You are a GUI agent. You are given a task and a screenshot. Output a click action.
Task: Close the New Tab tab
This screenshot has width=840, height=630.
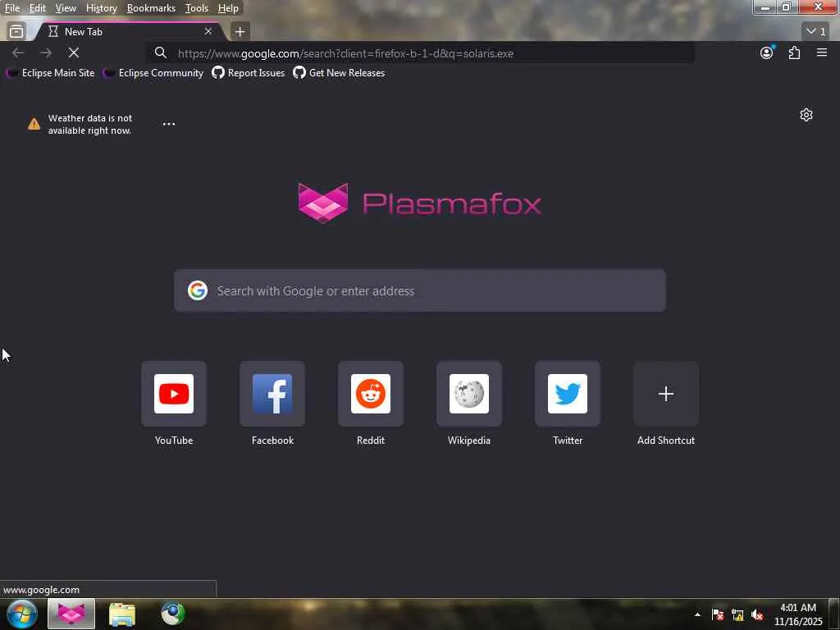click(x=208, y=32)
